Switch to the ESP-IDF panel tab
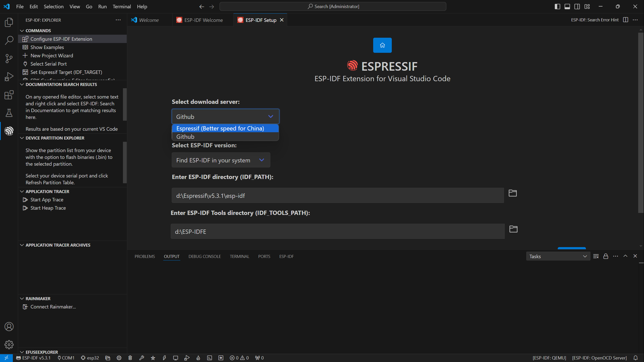The image size is (644, 362). 286,256
